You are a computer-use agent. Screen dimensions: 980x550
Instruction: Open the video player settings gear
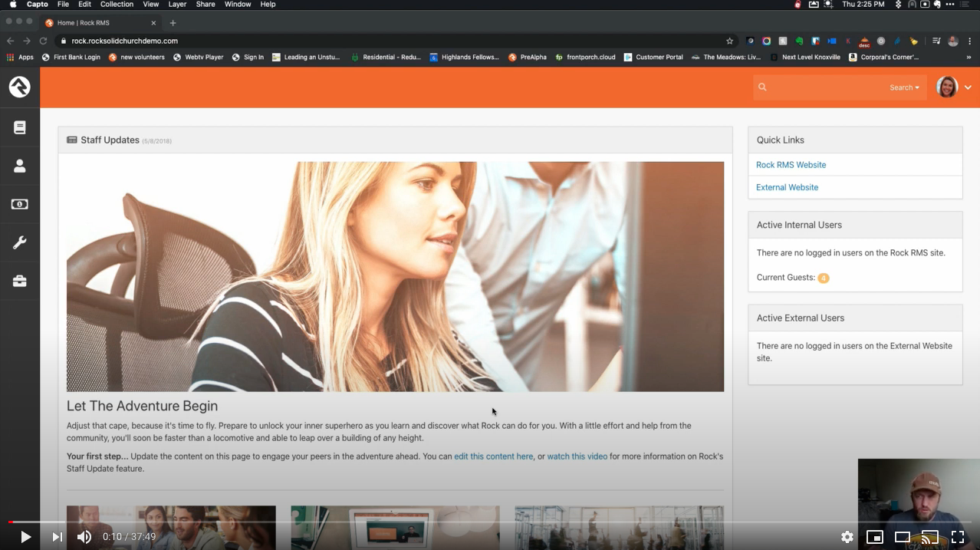tap(847, 537)
